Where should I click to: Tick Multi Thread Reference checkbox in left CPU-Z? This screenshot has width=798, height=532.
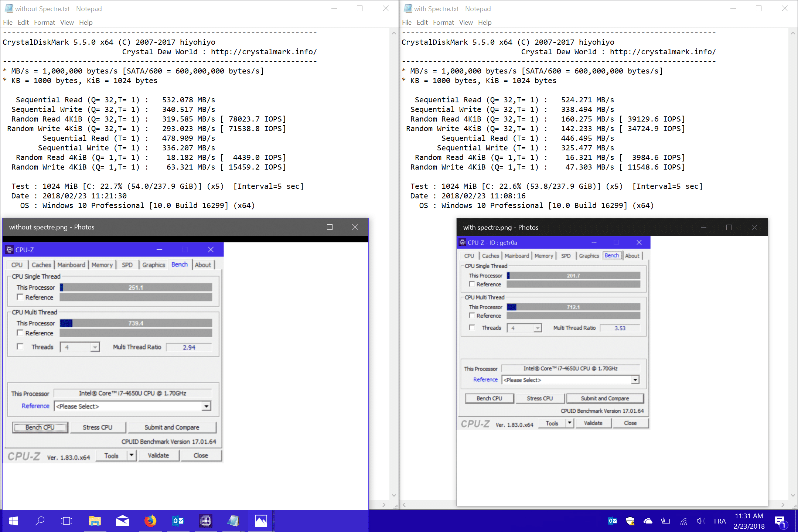point(20,333)
